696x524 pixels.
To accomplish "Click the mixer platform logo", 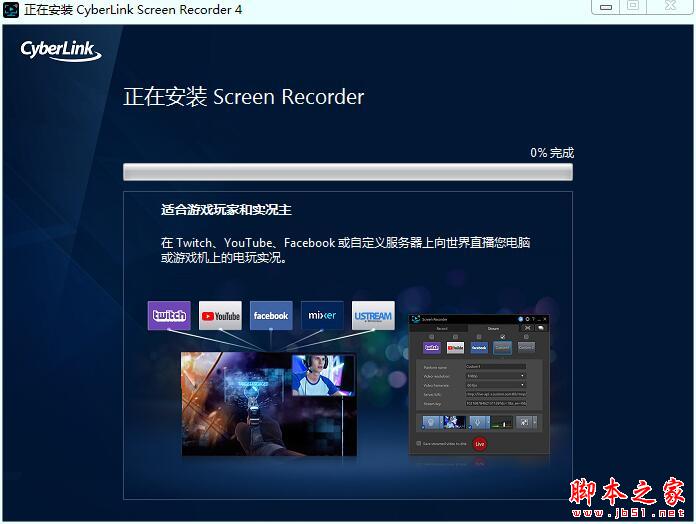I will [322, 315].
